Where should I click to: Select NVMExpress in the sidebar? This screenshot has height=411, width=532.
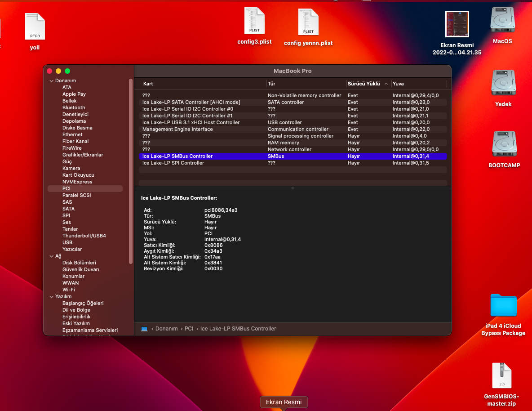[x=77, y=182]
